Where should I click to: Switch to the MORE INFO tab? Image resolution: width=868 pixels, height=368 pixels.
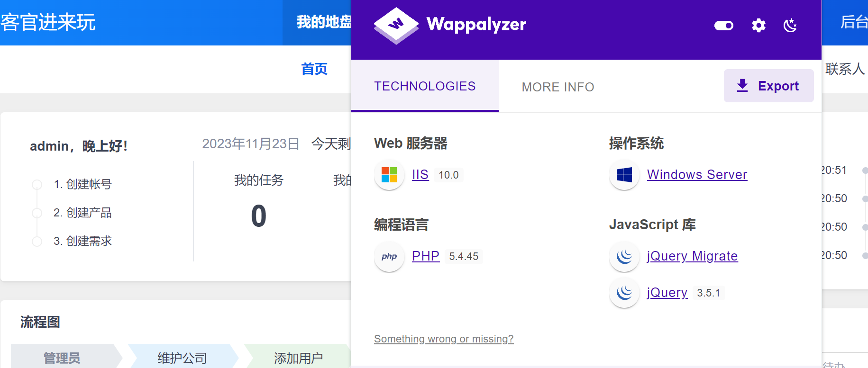point(557,87)
